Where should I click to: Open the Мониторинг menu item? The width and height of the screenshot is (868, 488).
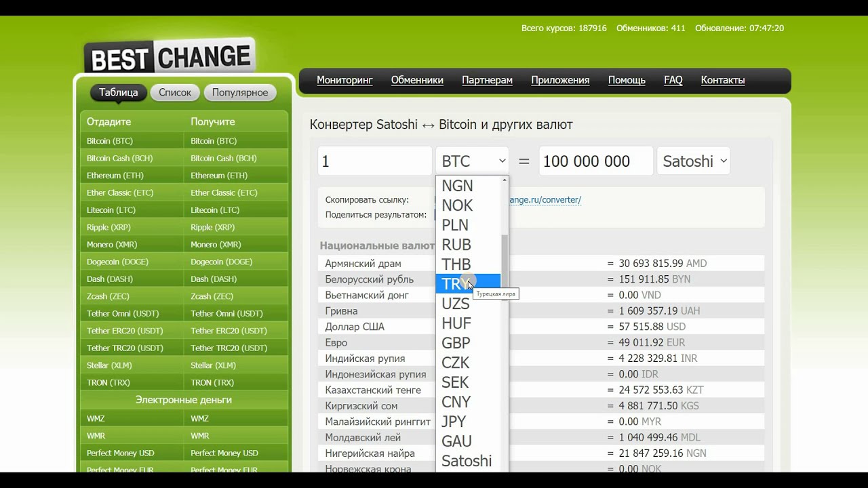click(344, 80)
